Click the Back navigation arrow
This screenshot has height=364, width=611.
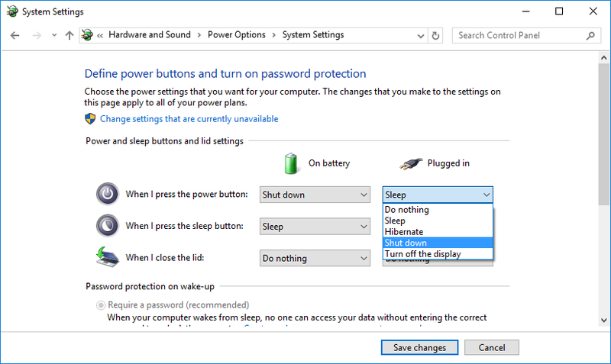tap(15, 35)
